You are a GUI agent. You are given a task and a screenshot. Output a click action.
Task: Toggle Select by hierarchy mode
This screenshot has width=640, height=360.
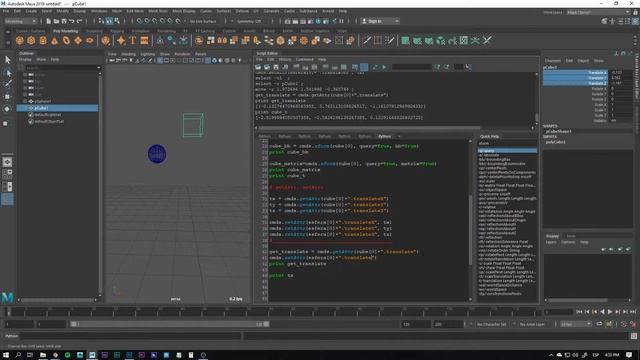pos(101,21)
